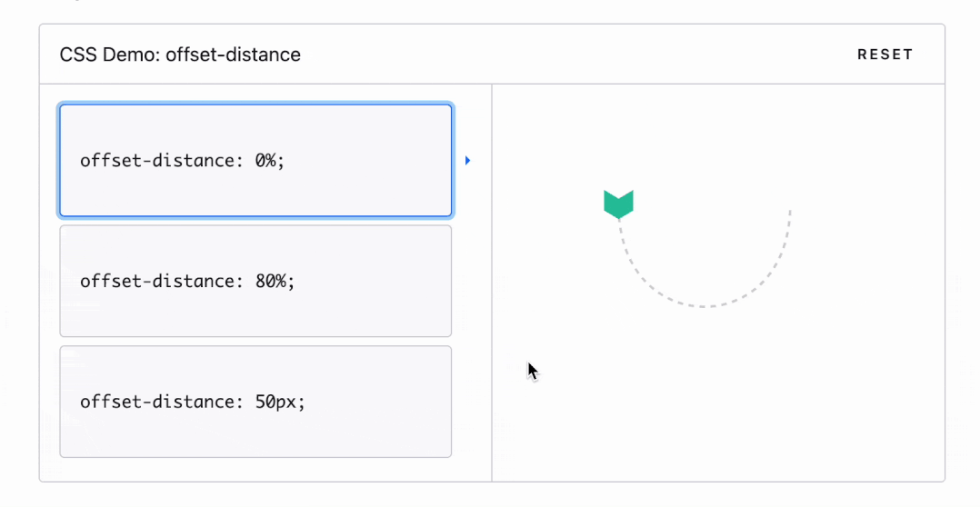Choose the offset-distance: 80% example

[255, 281]
